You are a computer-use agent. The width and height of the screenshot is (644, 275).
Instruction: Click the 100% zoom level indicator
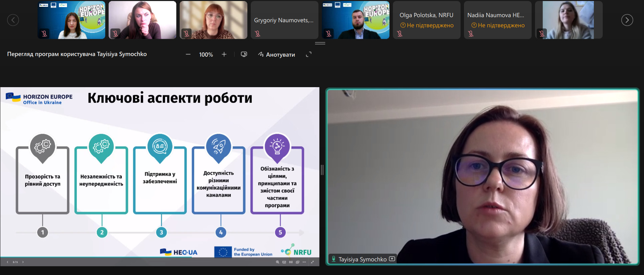click(206, 54)
